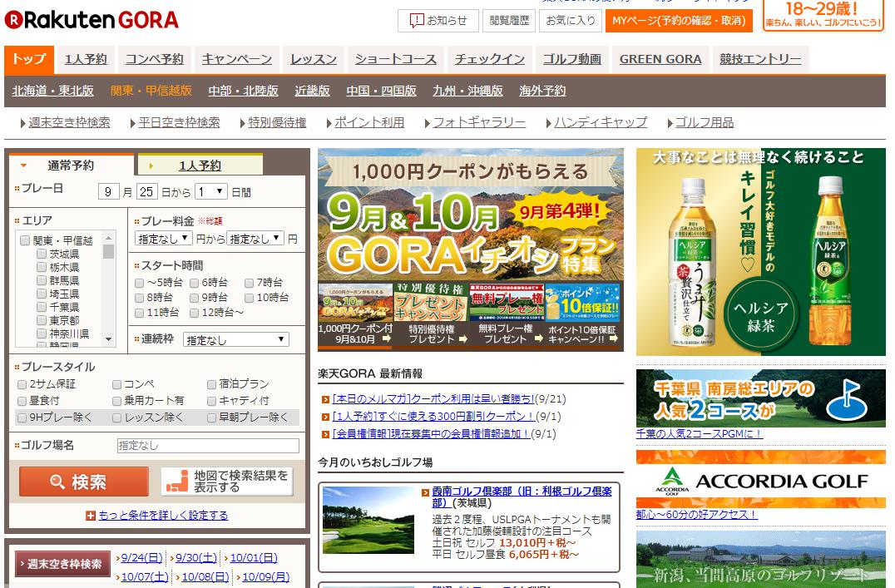Open 特別優待権プレゼント banner tile

point(432,316)
